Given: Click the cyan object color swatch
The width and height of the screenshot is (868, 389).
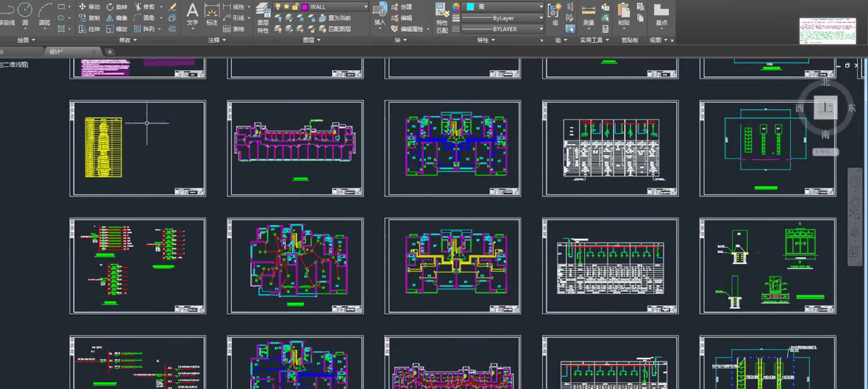Looking at the screenshot, I should (x=470, y=7).
